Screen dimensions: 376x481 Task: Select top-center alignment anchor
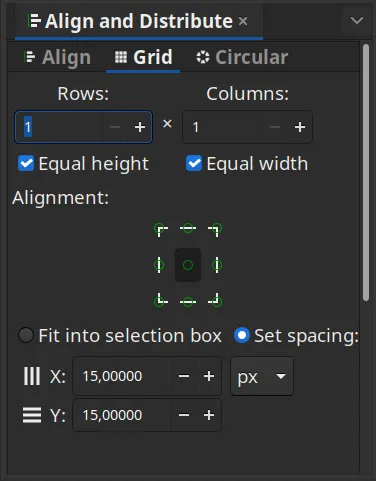pyautogui.click(x=188, y=228)
